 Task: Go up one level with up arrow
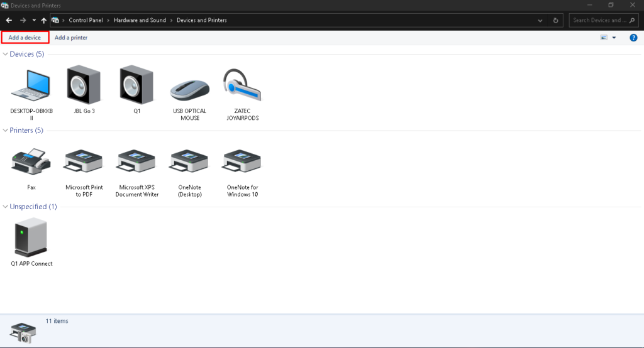tap(43, 20)
